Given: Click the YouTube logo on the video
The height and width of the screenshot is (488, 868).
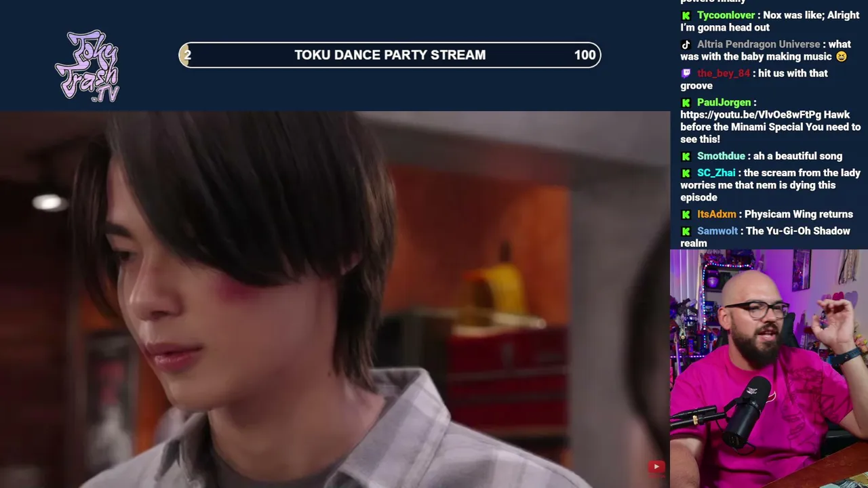Looking at the screenshot, I should (x=656, y=466).
